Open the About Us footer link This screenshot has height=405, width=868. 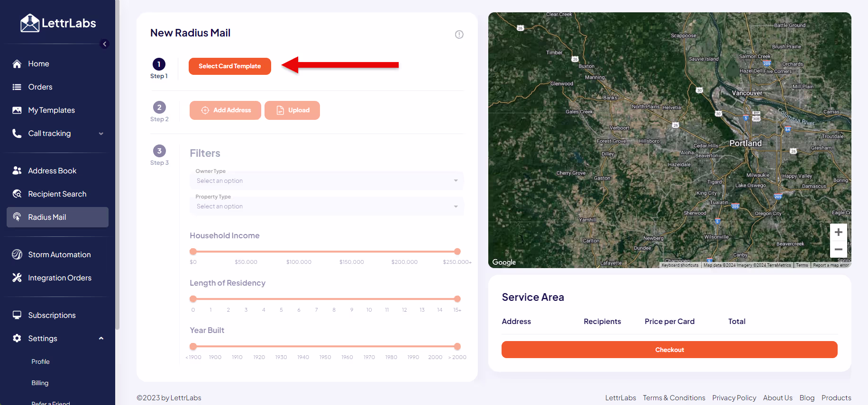[777, 398]
